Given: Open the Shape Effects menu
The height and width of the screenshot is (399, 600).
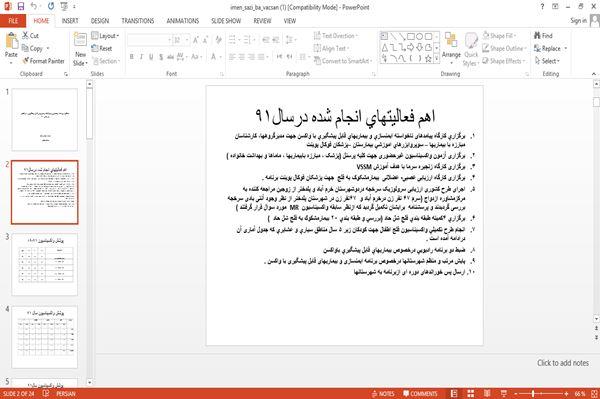Looking at the screenshot, I should tap(504, 61).
